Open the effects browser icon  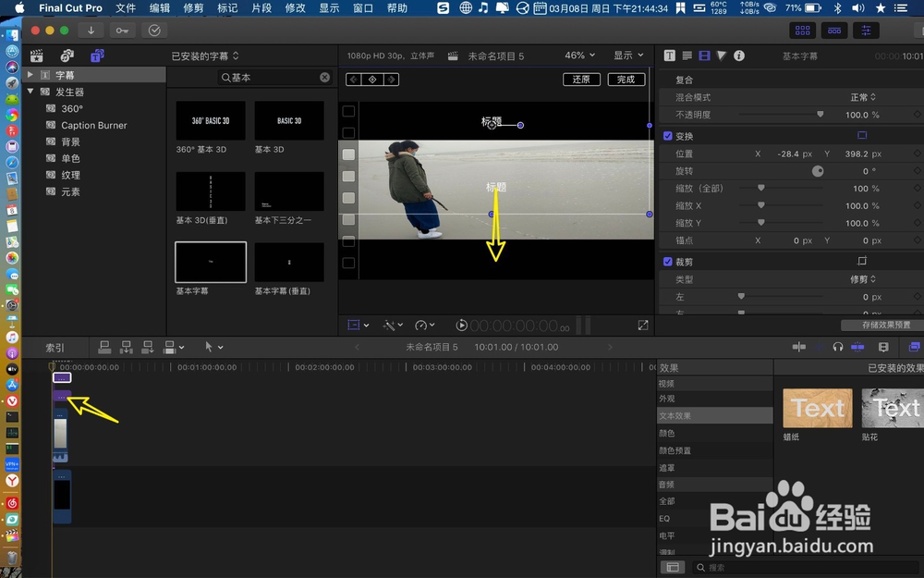pos(914,347)
